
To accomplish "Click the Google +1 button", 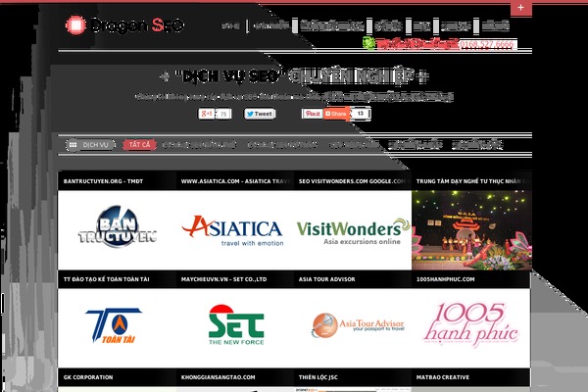I will click(x=207, y=114).
